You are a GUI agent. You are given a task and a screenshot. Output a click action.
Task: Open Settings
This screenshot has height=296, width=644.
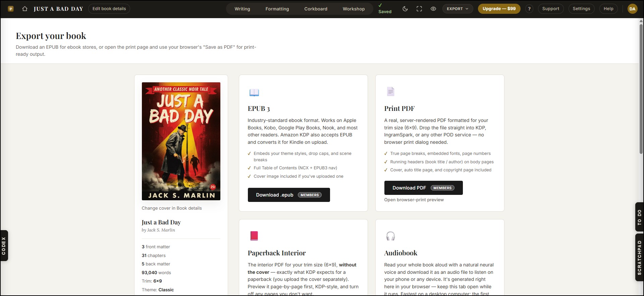coord(581,9)
